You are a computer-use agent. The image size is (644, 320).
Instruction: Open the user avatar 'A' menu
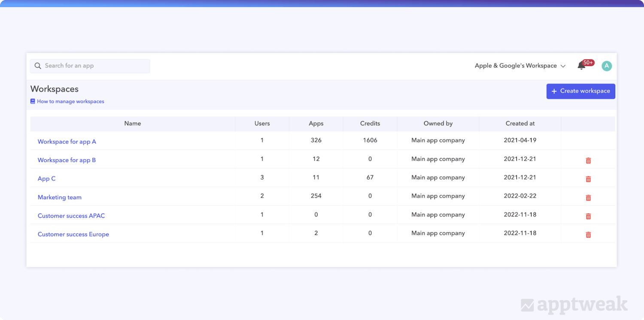606,66
